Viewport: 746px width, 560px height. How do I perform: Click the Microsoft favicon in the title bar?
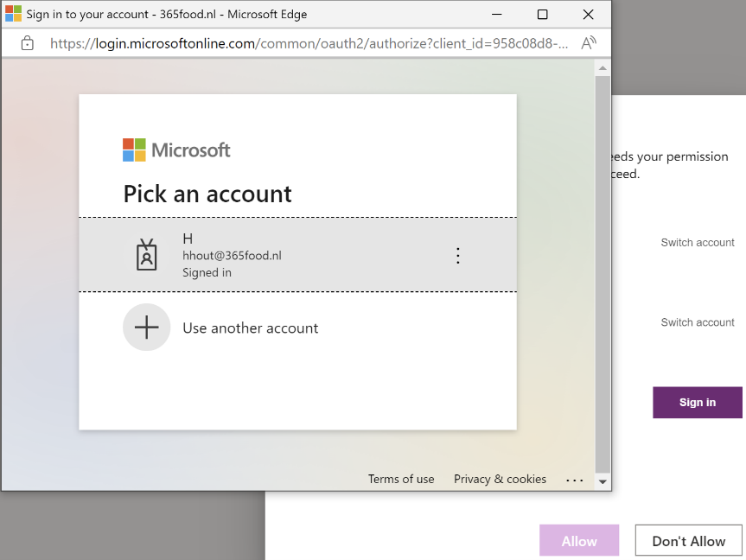[x=13, y=14]
